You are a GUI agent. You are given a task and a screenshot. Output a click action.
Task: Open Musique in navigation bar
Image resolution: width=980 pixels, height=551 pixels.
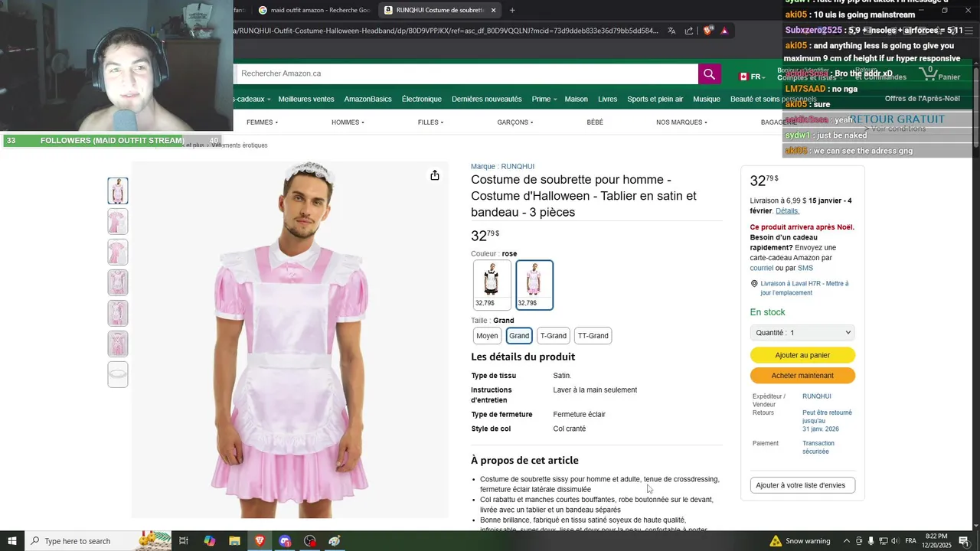pyautogui.click(x=707, y=99)
